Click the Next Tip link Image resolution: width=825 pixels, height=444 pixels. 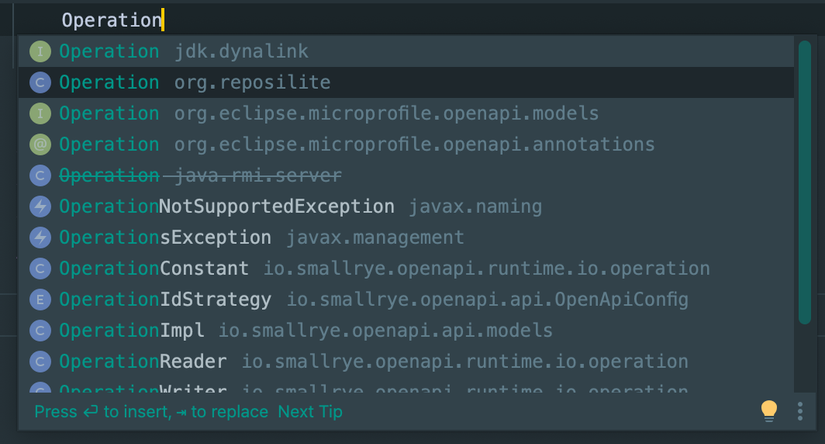(310, 412)
